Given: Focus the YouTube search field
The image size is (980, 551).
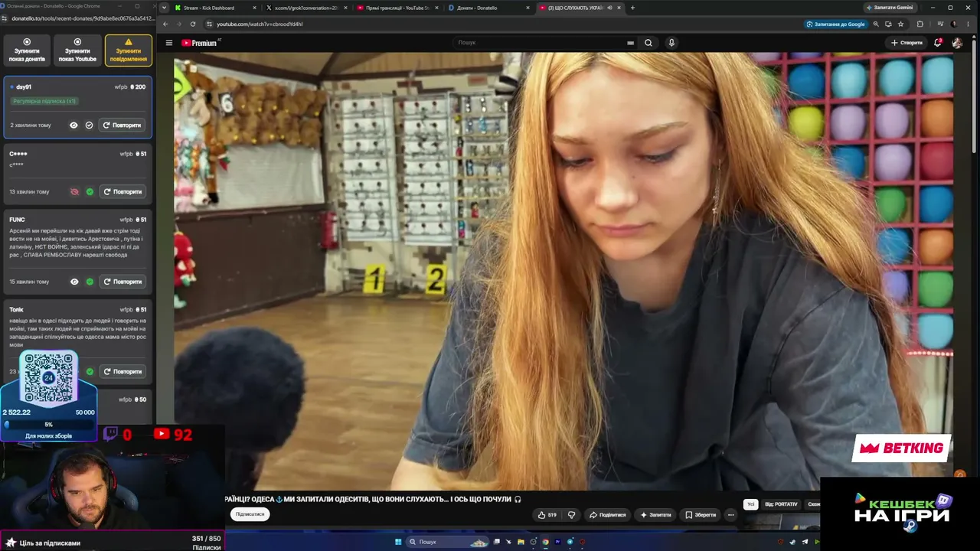Looking at the screenshot, I should pos(540,43).
